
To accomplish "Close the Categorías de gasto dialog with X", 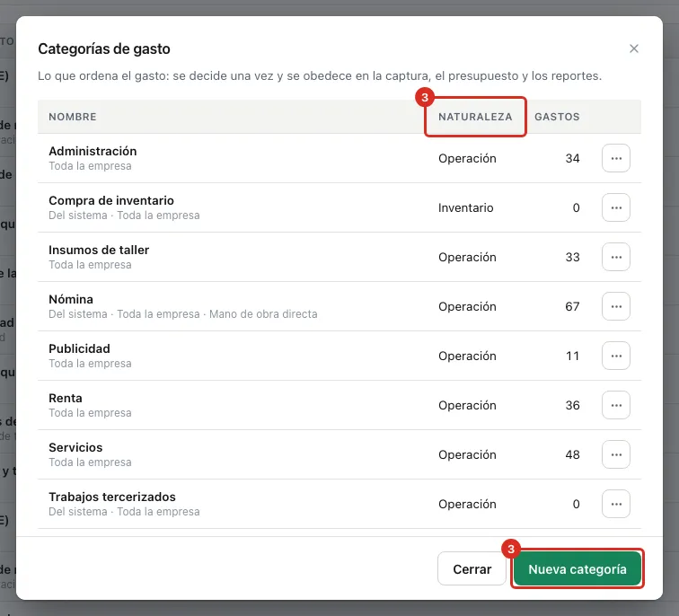I will coord(633,48).
